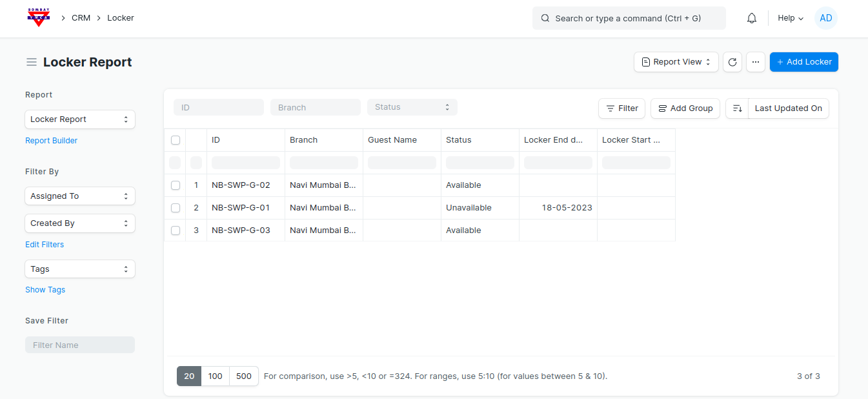Click the search magnifier icon
868x399 pixels.
click(x=545, y=18)
